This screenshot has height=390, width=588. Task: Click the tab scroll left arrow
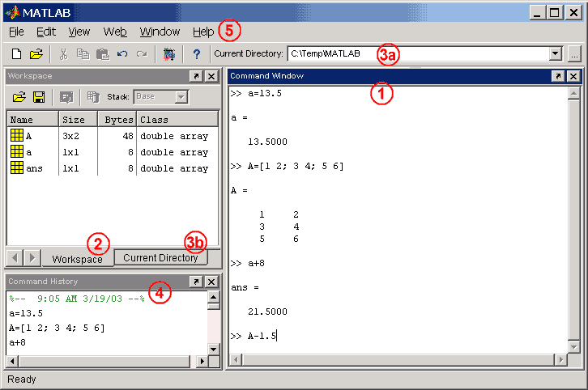point(15,258)
